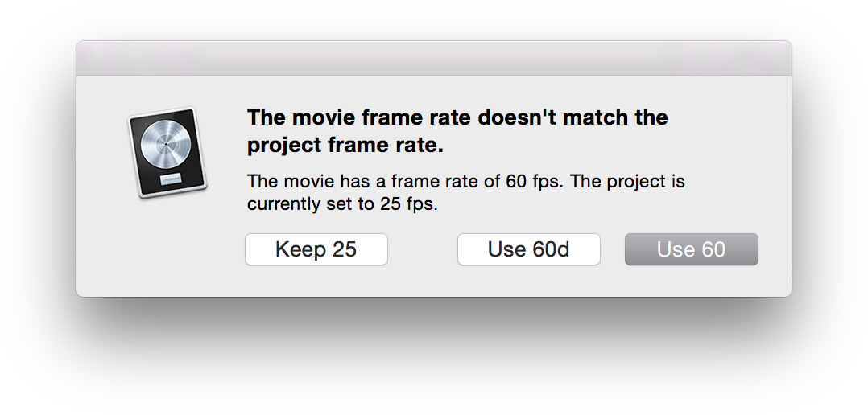Choose the Use 60d drop-frame option

click(529, 249)
